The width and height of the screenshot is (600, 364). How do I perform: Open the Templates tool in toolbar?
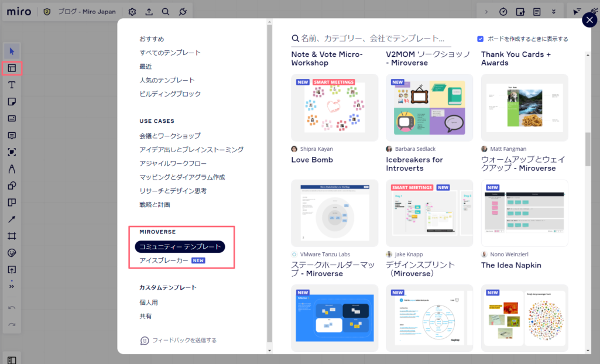pos(12,68)
